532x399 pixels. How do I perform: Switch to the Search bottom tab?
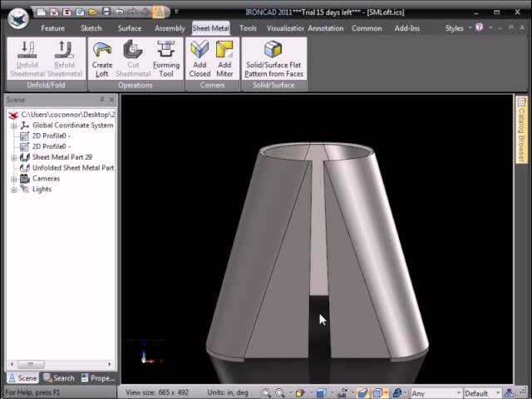(x=59, y=378)
